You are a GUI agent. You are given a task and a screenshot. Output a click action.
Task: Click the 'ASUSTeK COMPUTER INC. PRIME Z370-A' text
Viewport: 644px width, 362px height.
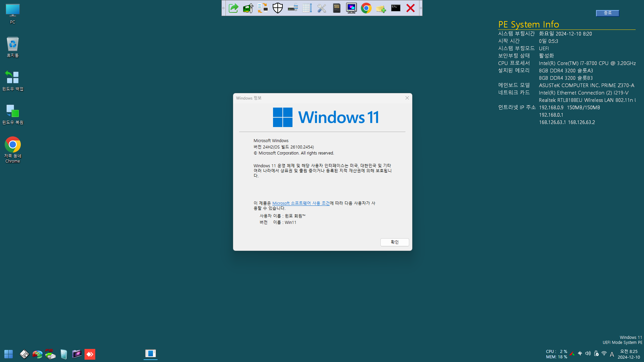click(x=586, y=85)
